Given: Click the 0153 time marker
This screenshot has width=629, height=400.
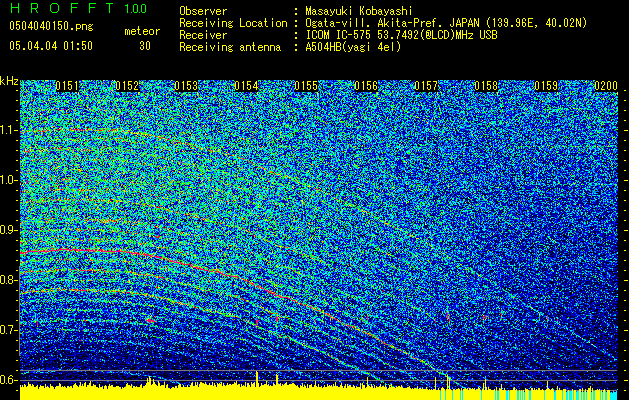Looking at the screenshot, I should coord(187,86).
